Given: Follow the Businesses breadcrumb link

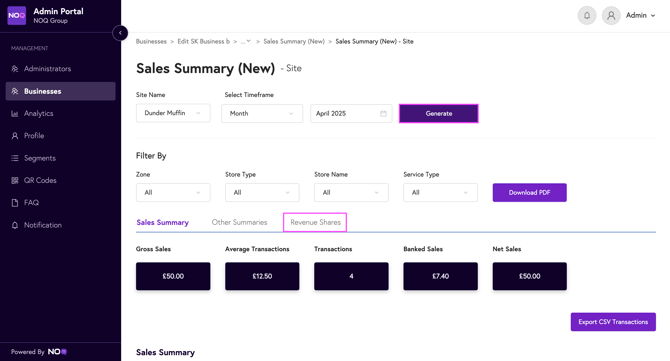Looking at the screenshot, I should (x=151, y=41).
